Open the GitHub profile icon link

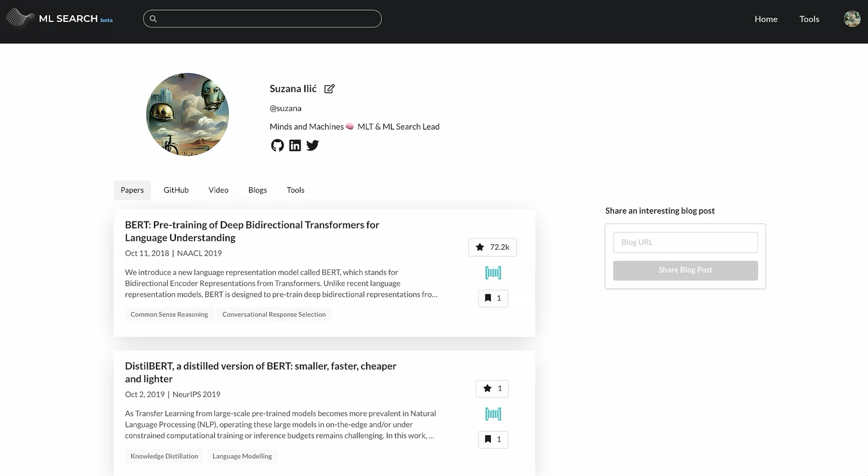click(277, 145)
